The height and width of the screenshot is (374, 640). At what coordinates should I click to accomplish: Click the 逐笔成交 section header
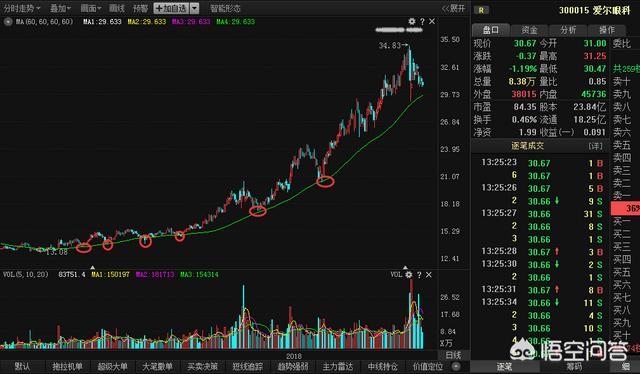(x=528, y=146)
